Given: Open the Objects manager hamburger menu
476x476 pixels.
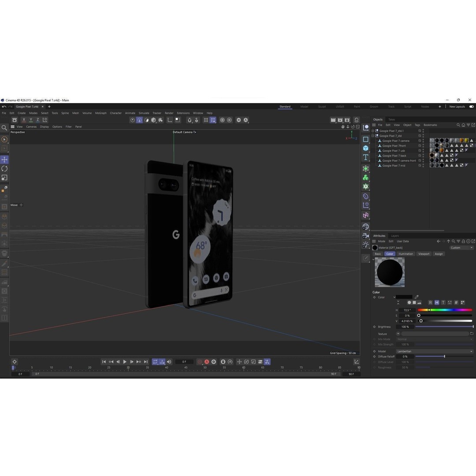Looking at the screenshot, I should click(374, 125).
